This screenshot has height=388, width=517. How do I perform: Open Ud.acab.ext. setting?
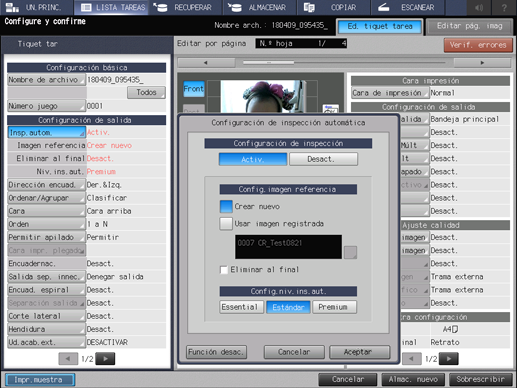point(46,342)
